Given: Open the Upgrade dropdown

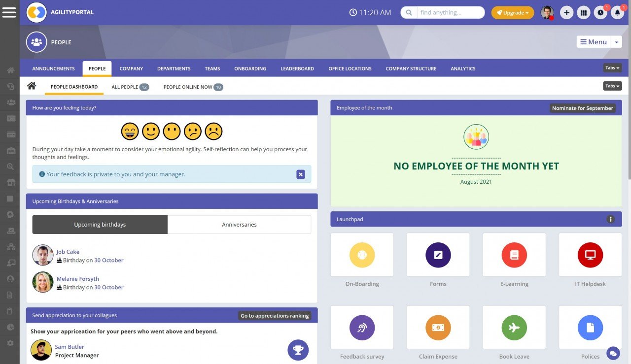Looking at the screenshot, I should pyautogui.click(x=513, y=12).
